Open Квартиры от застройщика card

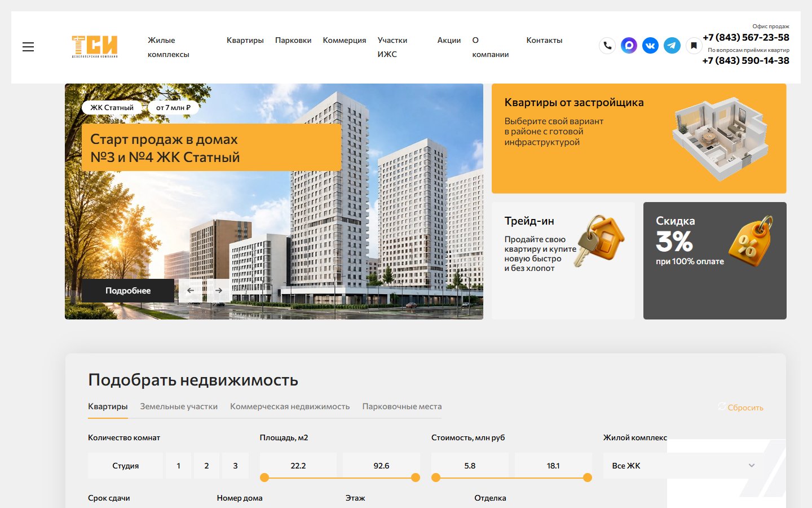(x=639, y=139)
